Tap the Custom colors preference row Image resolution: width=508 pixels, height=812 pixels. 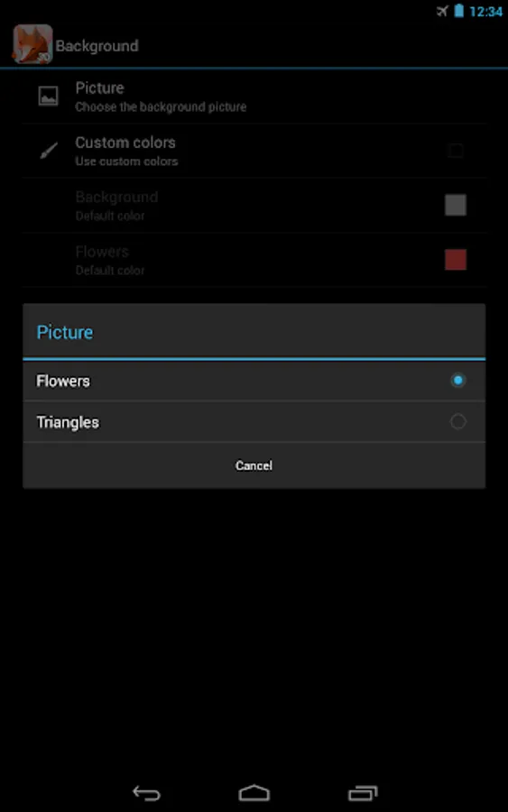coord(254,151)
